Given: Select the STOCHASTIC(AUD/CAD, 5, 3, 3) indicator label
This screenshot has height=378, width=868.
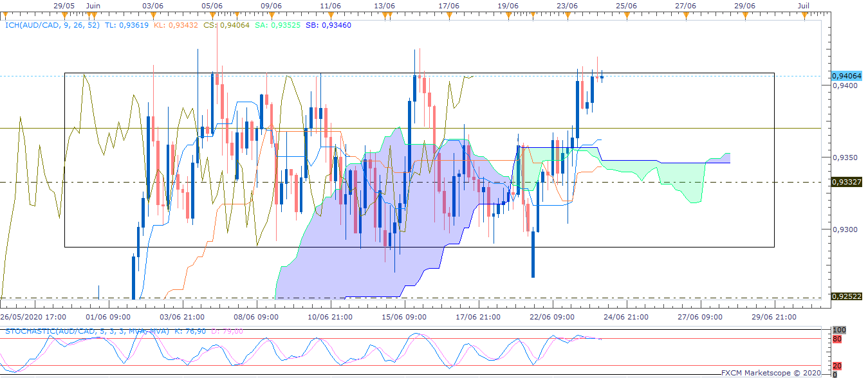Looking at the screenshot, I should pyautogui.click(x=87, y=331).
